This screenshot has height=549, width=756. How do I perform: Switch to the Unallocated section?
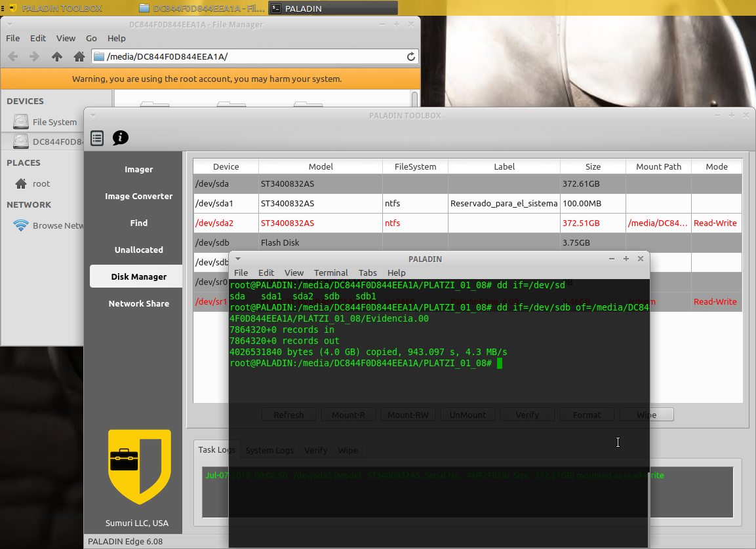coord(138,250)
